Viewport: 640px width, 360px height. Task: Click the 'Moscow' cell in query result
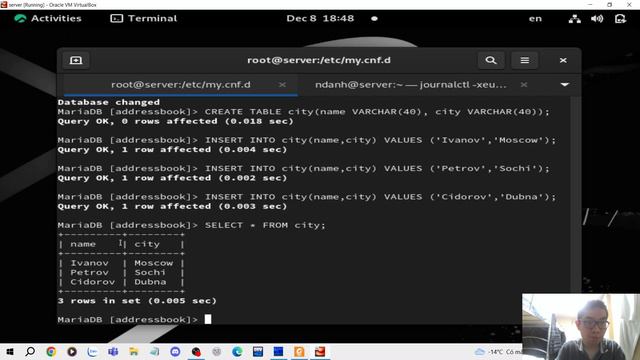(153, 263)
